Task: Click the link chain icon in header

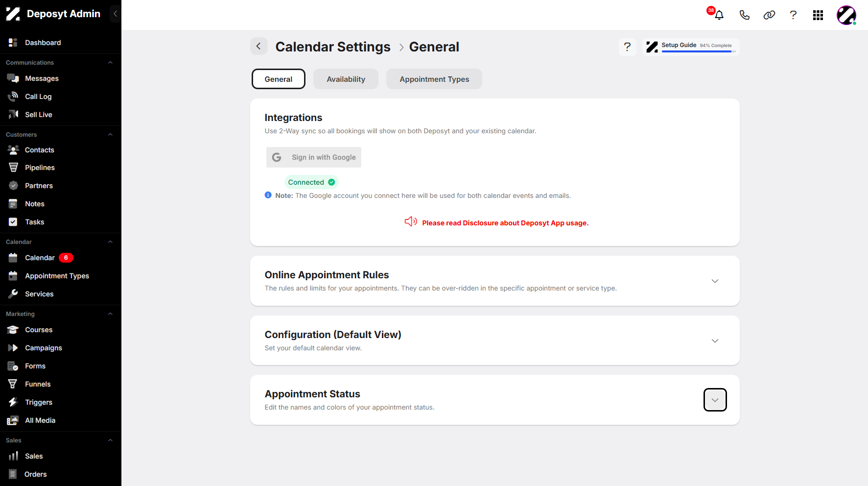Action: tap(769, 15)
